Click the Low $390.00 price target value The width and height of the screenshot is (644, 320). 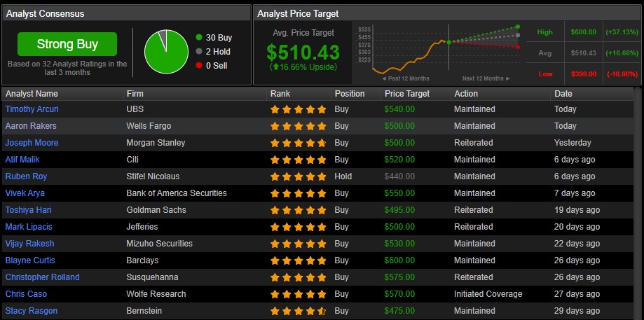(583, 74)
